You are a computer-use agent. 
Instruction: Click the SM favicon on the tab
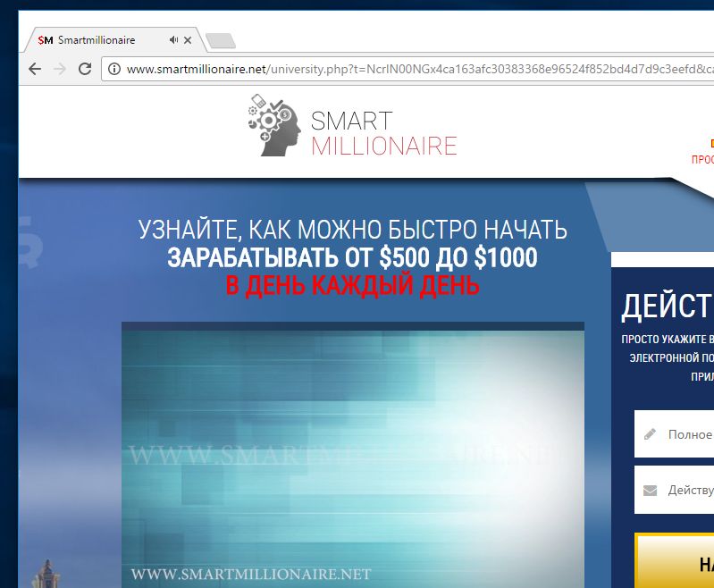(46, 40)
